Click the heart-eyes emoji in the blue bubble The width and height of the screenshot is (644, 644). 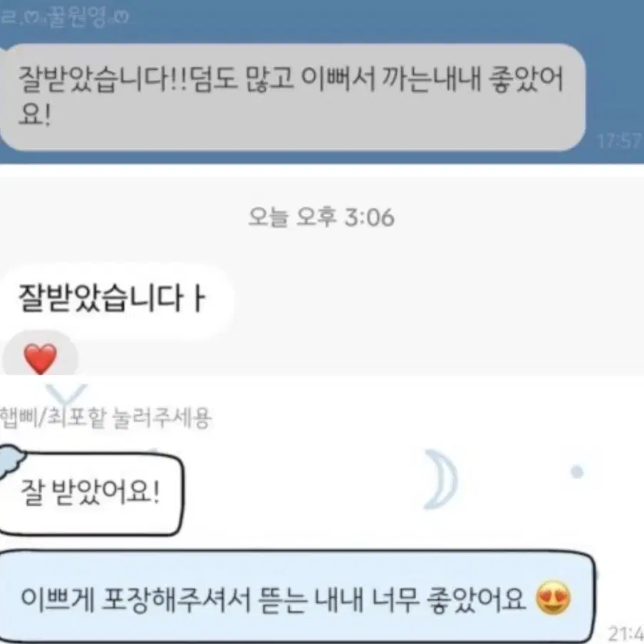[x=553, y=598]
